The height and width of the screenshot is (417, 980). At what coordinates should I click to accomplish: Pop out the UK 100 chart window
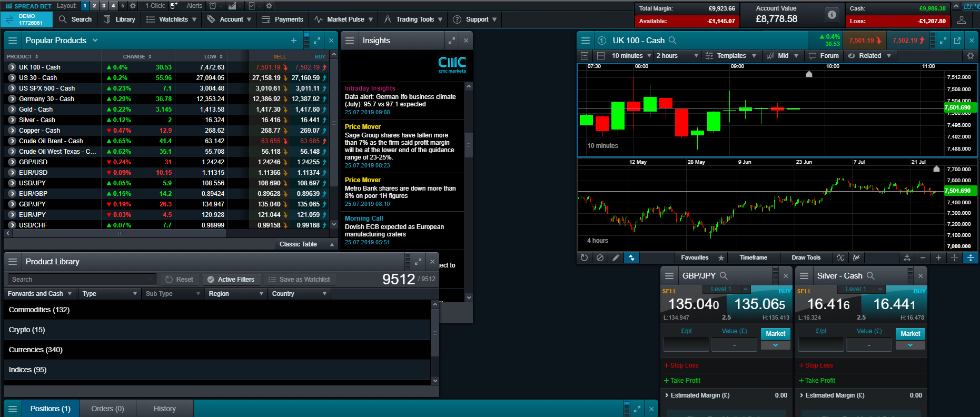(x=957, y=41)
